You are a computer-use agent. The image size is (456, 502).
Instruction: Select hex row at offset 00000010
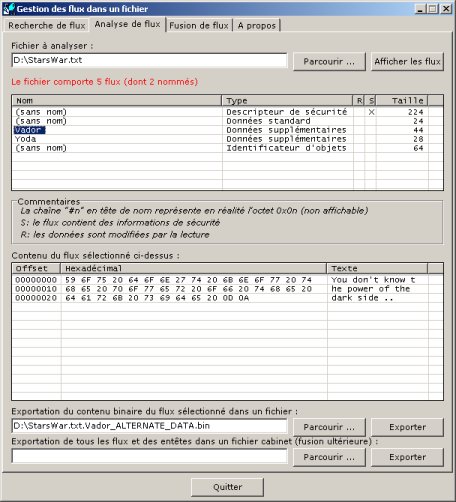227,289
